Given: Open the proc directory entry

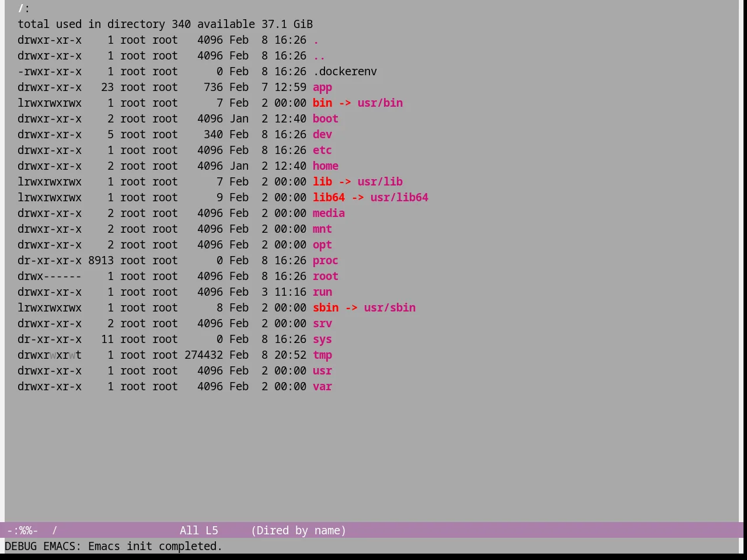Looking at the screenshot, I should pyautogui.click(x=326, y=260).
